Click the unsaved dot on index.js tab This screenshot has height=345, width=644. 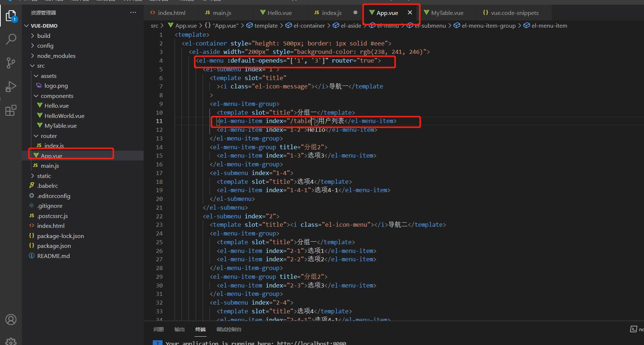pyautogui.click(x=355, y=12)
